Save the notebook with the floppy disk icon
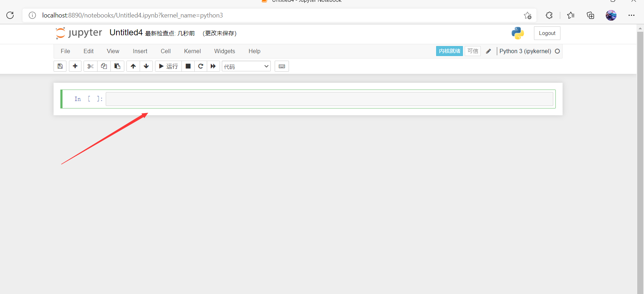644x294 pixels. pos(60,66)
